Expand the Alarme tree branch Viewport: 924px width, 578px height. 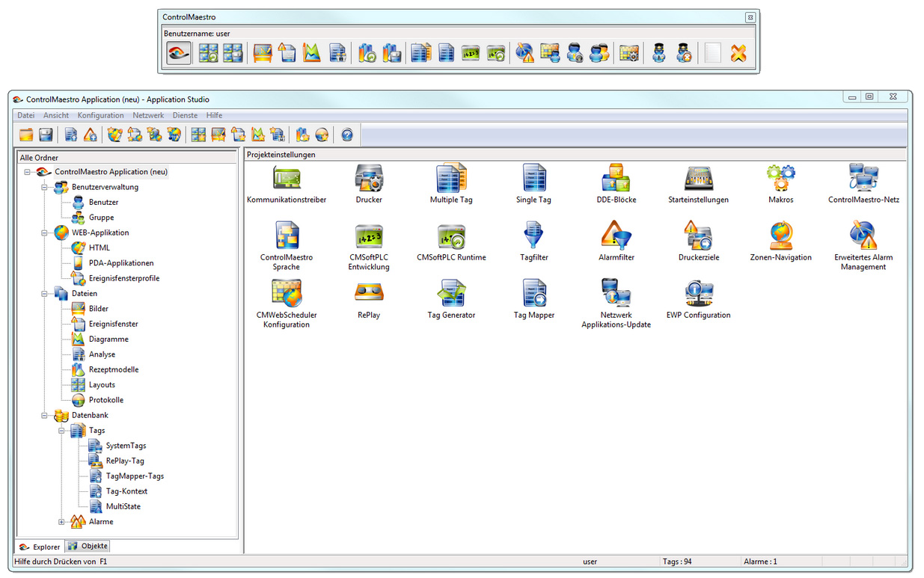(61, 522)
